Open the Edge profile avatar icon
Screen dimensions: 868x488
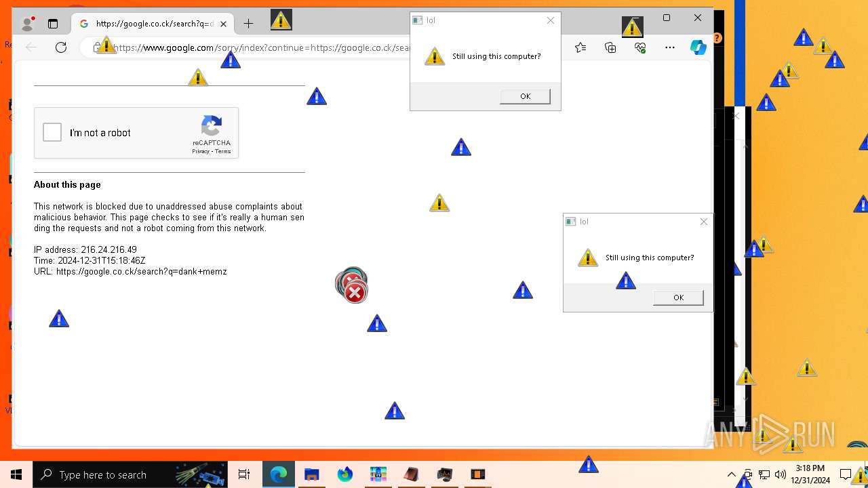click(x=28, y=24)
